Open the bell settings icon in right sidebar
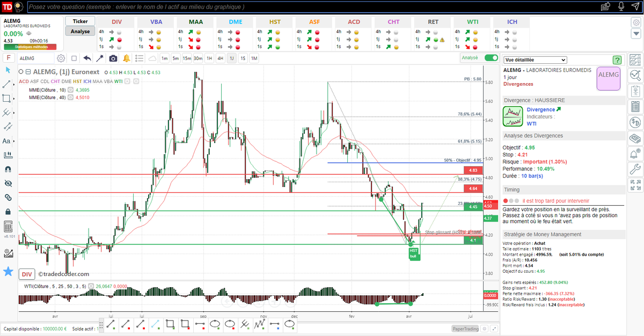This screenshot has height=336, width=644. pyautogui.click(x=636, y=154)
